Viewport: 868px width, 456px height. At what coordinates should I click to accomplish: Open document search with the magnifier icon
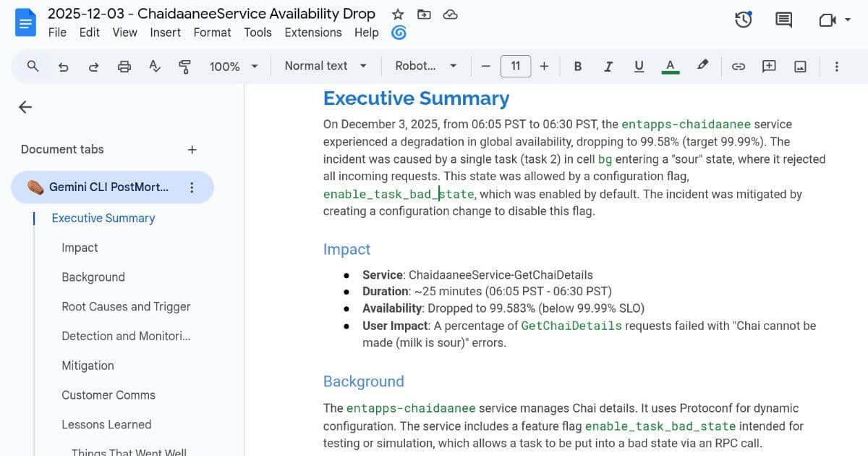tap(33, 66)
